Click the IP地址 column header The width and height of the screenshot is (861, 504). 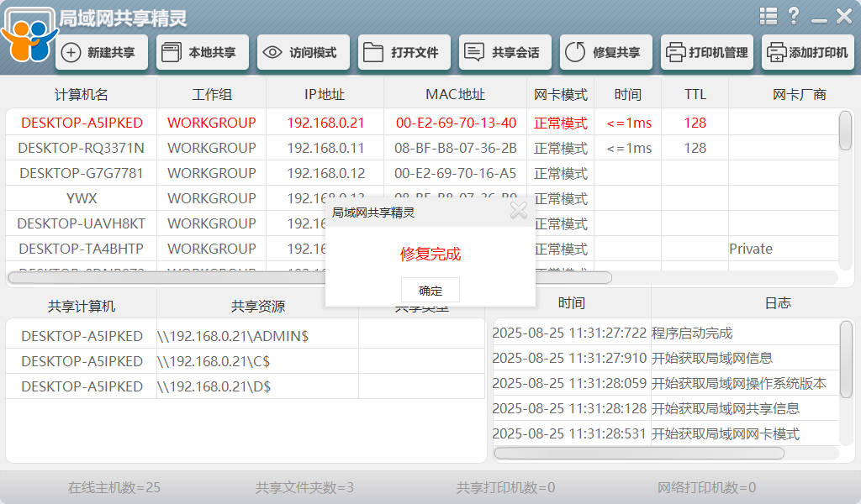pyautogui.click(x=325, y=95)
